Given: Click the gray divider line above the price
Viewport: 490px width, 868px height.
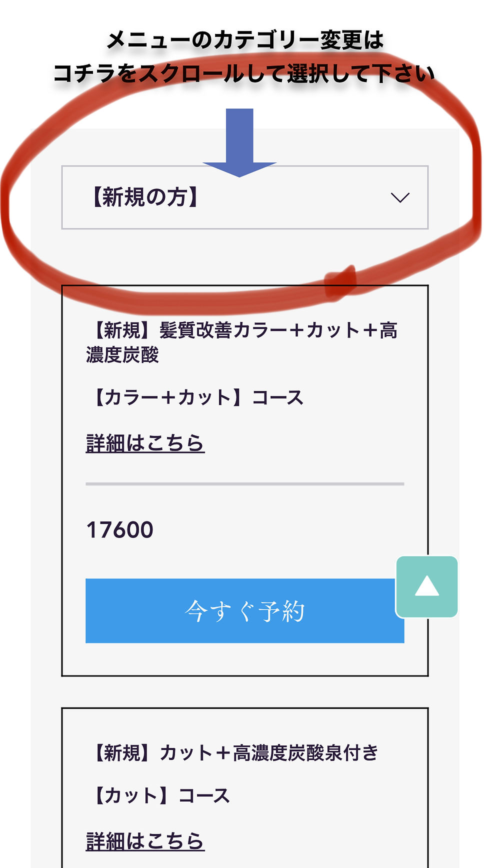Looking at the screenshot, I should click(x=244, y=484).
